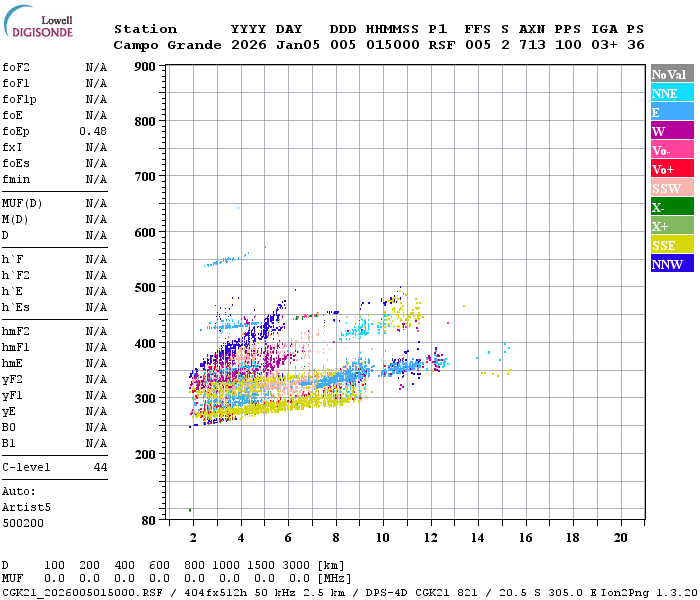Screen dimensions: 700x600
Task: Click the cyan echo trace near 550 km
Action: point(227,260)
